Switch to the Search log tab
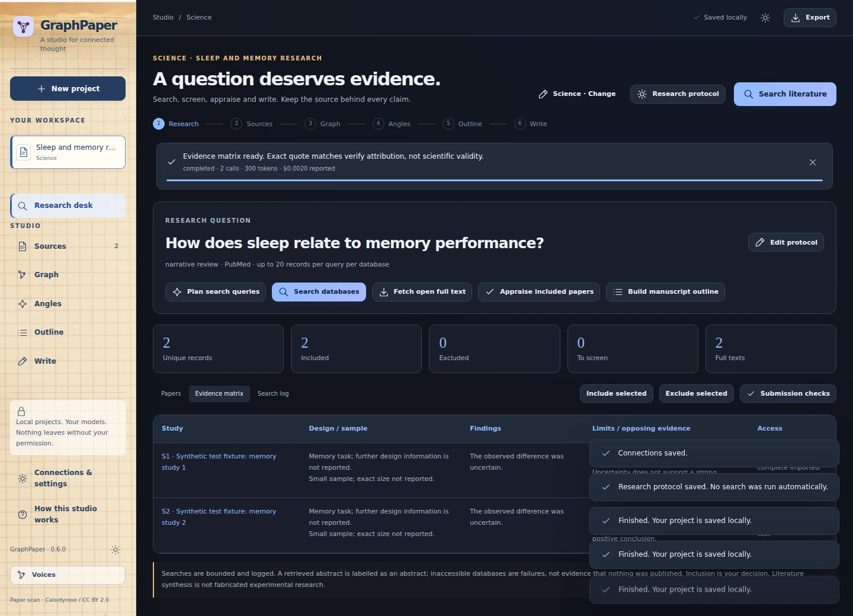 tap(273, 394)
